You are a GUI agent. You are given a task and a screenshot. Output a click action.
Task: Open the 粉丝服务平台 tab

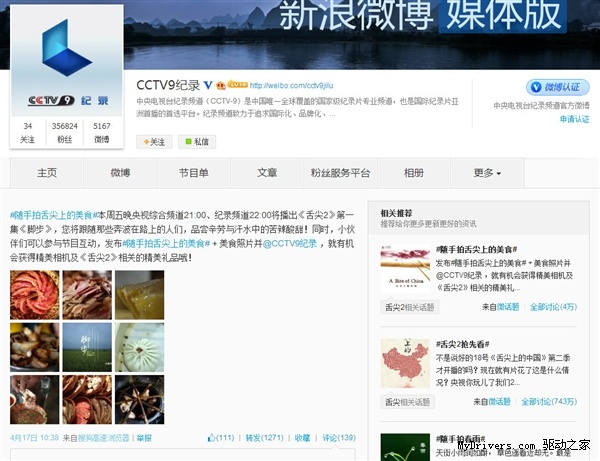pyautogui.click(x=340, y=173)
